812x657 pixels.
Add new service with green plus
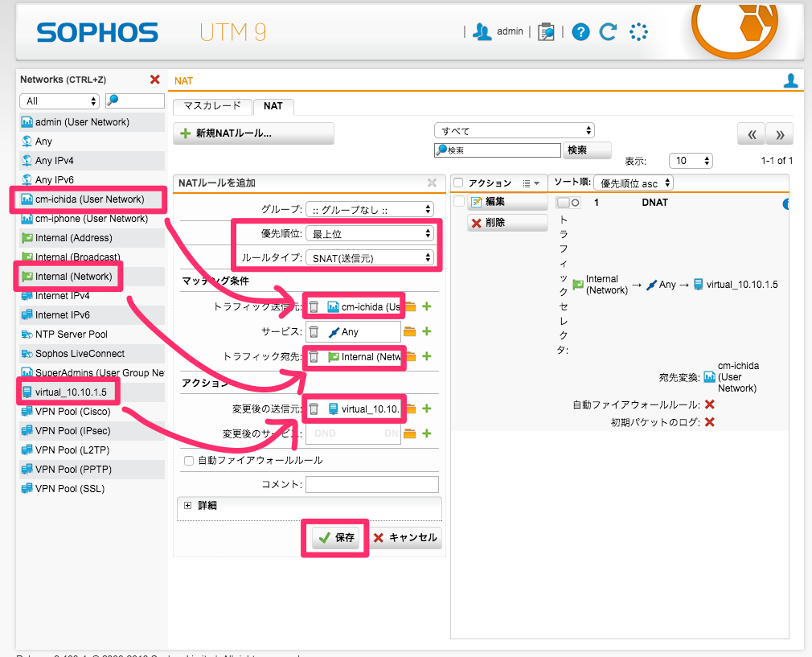point(427,331)
